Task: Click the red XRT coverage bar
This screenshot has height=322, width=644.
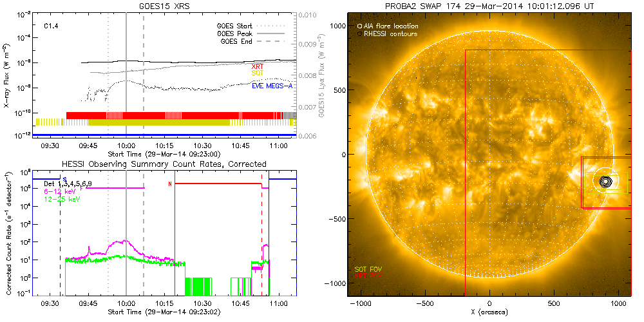Action: click(x=181, y=115)
